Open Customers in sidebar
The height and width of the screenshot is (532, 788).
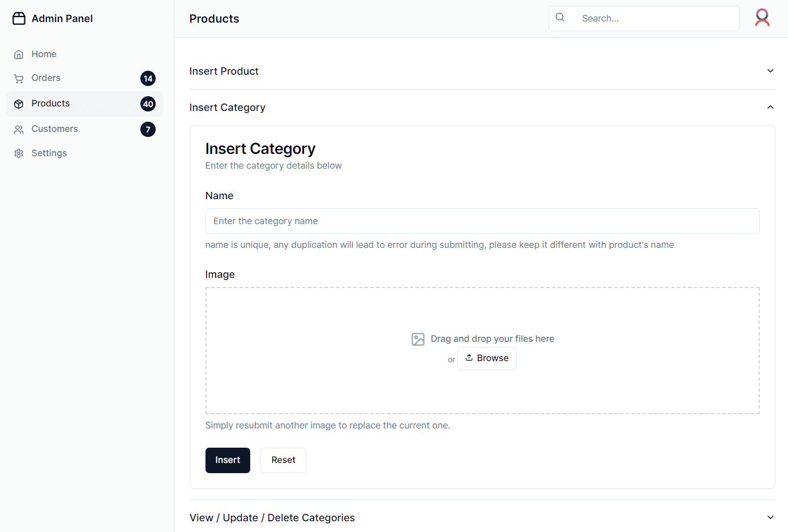(x=85, y=130)
